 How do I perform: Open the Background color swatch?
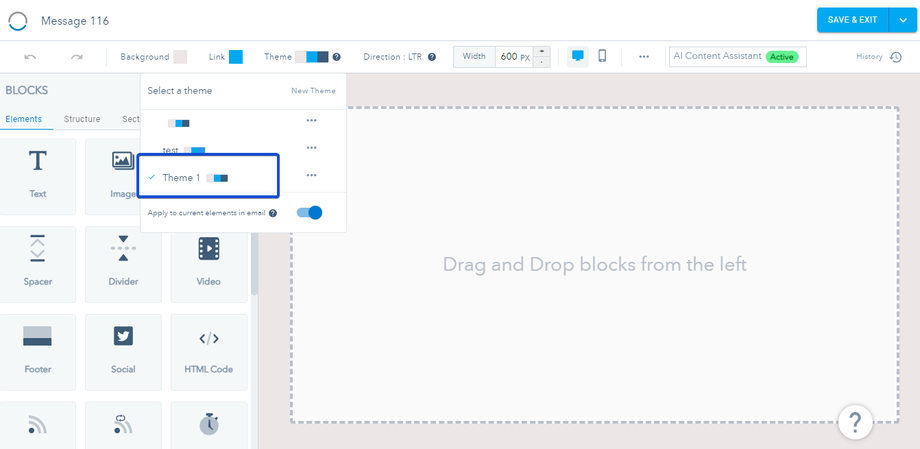click(x=180, y=57)
